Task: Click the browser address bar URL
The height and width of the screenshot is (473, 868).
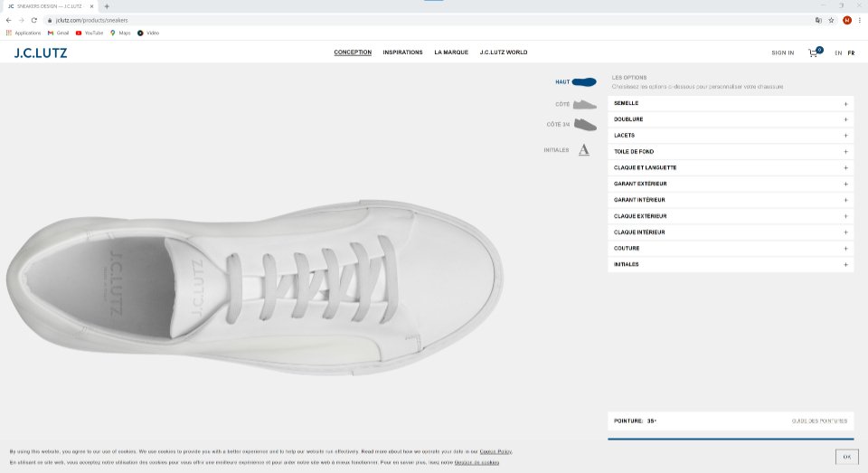Action: (x=92, y=21)
